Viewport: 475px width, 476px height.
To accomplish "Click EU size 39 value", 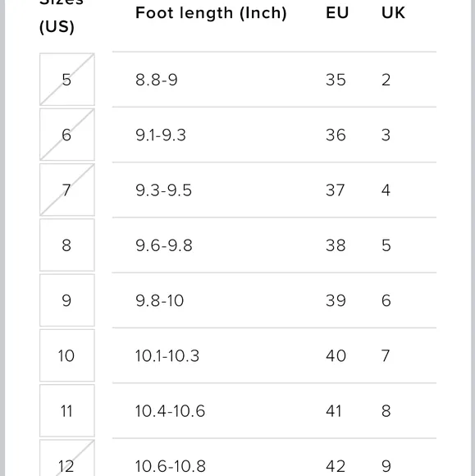I will click(x=336, y=300).
